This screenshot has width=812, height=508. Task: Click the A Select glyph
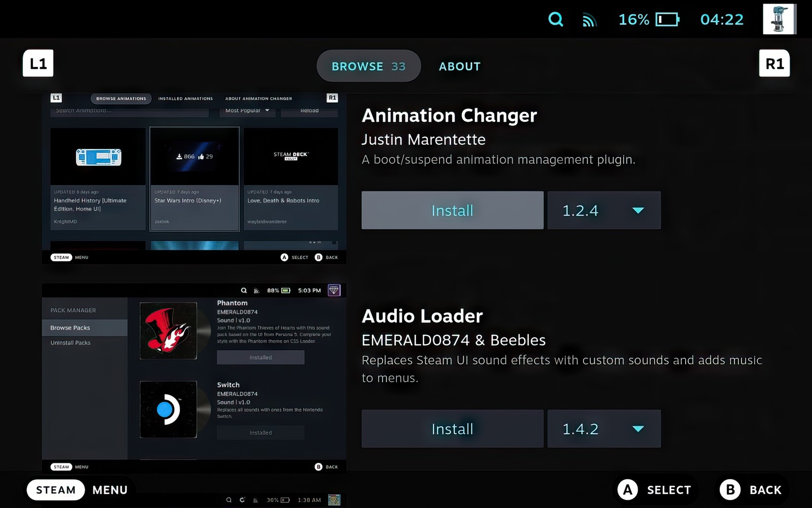[x=628, y=490]
